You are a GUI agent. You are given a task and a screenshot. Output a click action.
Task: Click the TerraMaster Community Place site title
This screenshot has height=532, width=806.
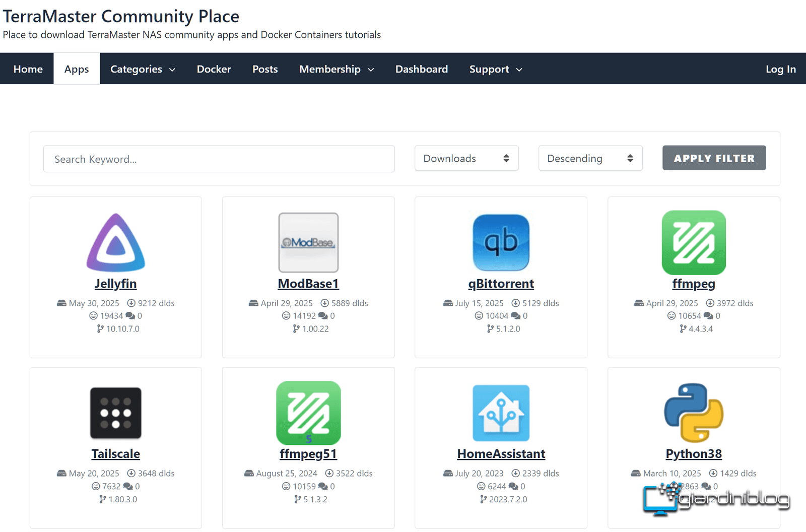[x=121, y=16]
